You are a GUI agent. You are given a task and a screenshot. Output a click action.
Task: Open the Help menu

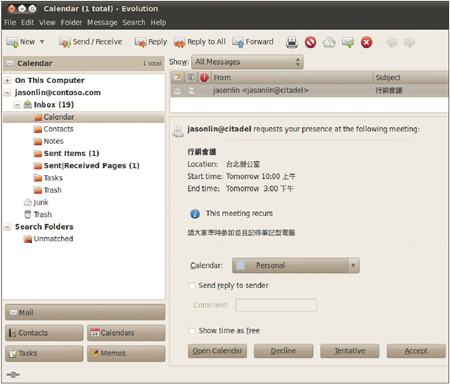click(158, 22)
